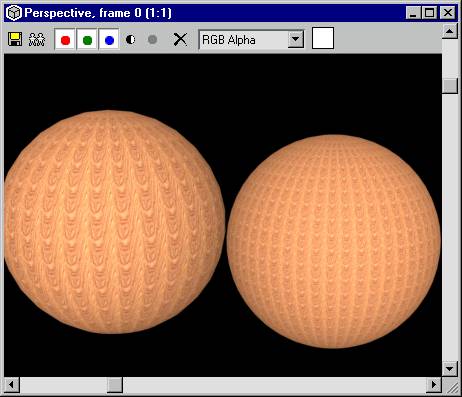Toggle the red channel display

click(x=65, y=40)
